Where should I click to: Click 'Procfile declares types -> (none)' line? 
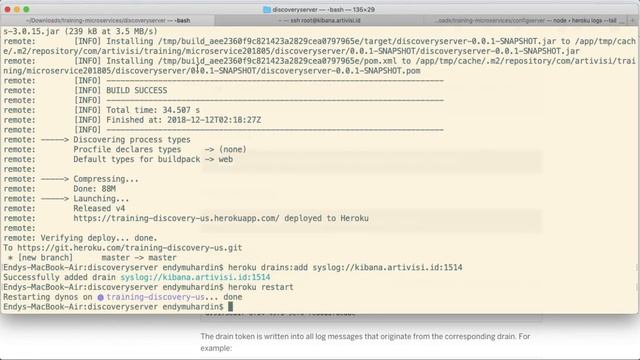[160, 149]
